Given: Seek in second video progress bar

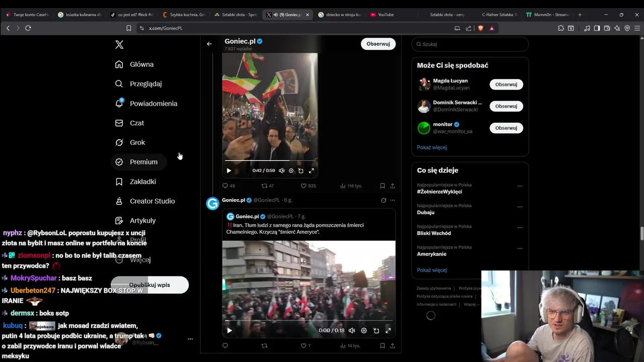Looking at the screenshot, I should [x=308, y=320].
